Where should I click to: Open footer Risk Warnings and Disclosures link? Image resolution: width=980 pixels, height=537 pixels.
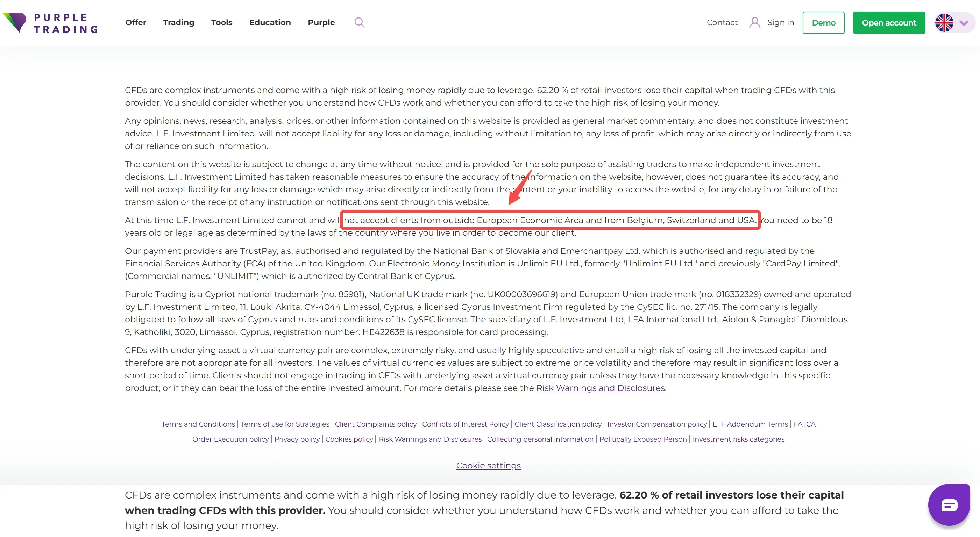pos(430,439)
